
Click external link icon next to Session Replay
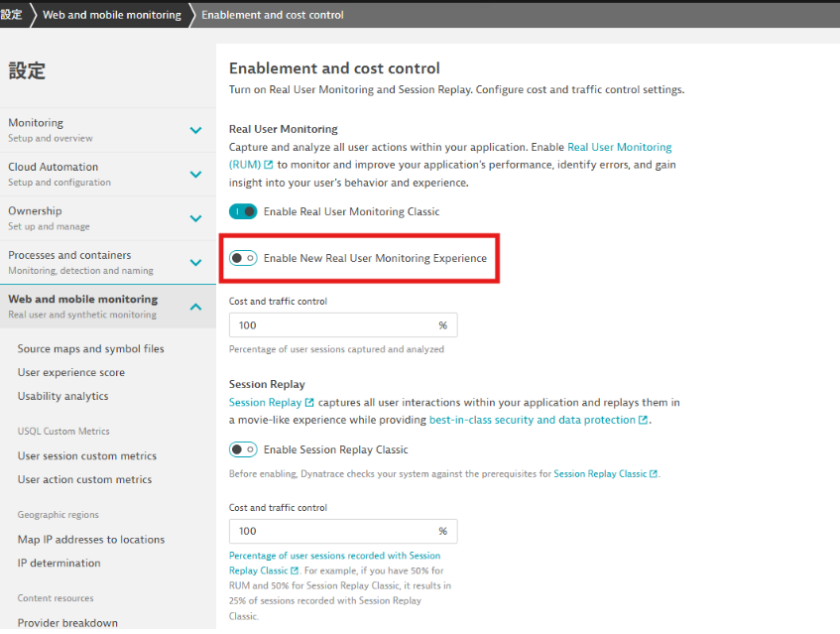309,403
